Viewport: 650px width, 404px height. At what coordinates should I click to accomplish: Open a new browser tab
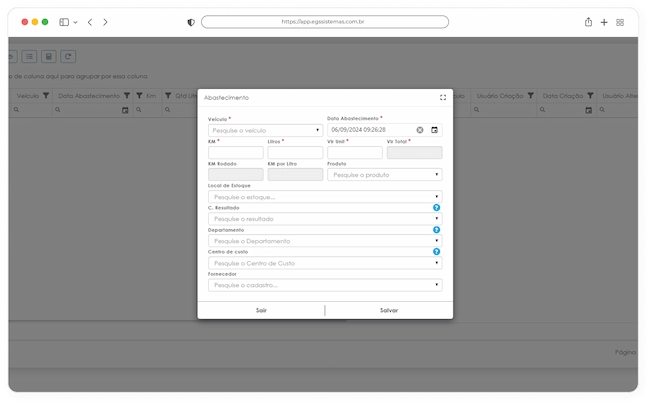click(604, 22)
